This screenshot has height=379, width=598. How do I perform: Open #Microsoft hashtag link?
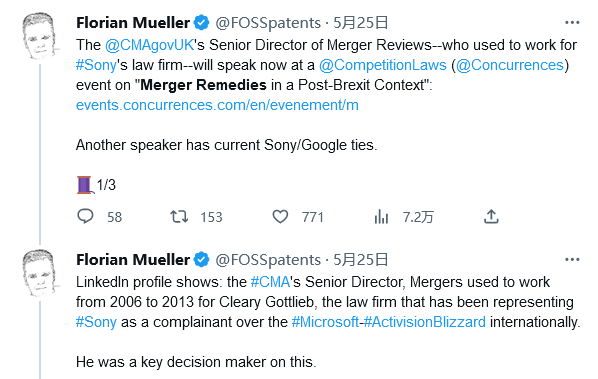[x=325, y=322]
